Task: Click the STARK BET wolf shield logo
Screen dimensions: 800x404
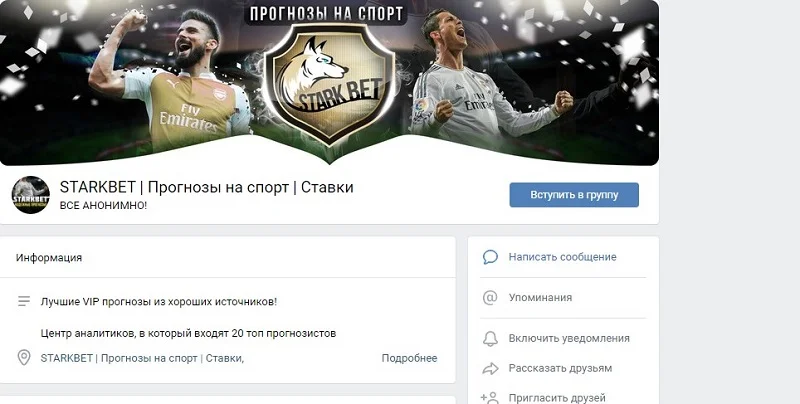Action: pyautogui.click(x=330, y=84)
